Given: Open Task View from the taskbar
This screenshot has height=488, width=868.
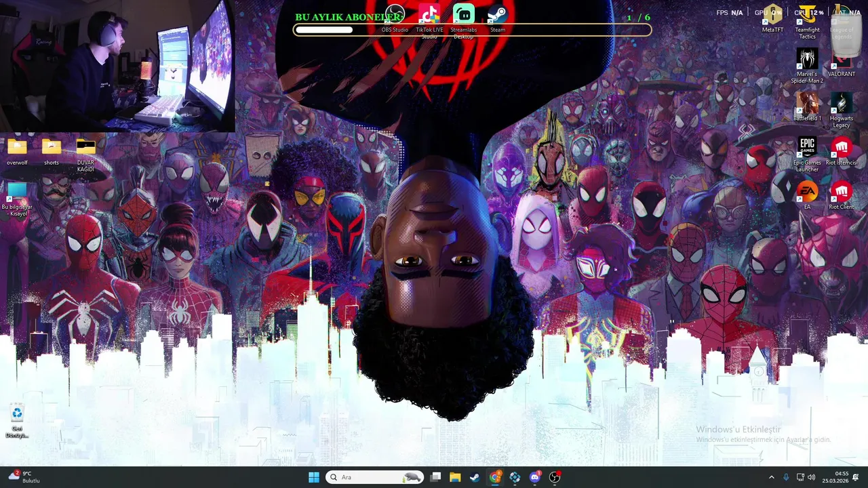Looking at the screenshot, I should click(435, 477).
